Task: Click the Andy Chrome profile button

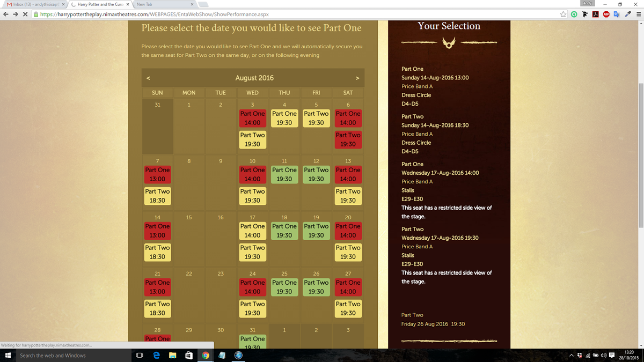Action: 588,3
